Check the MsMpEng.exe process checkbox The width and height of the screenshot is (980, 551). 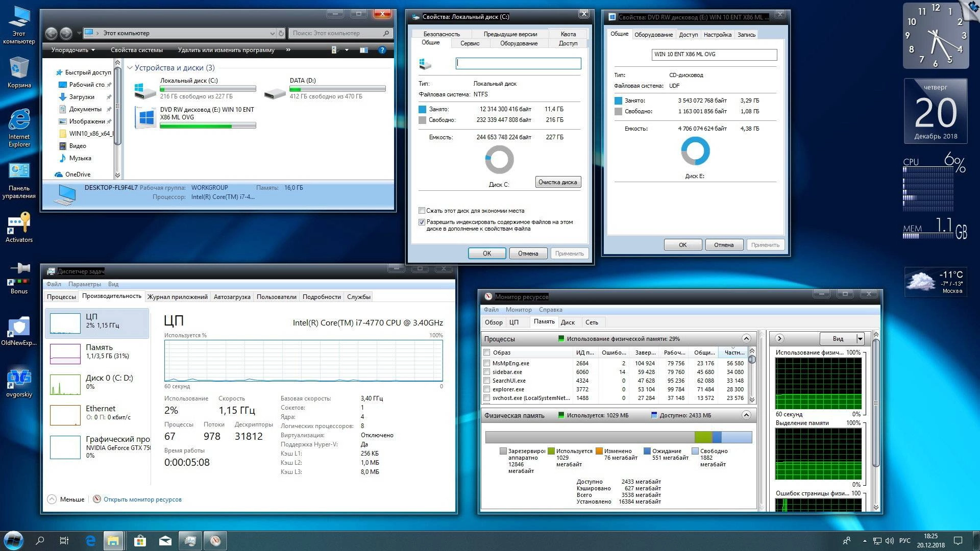pos(487,363)
